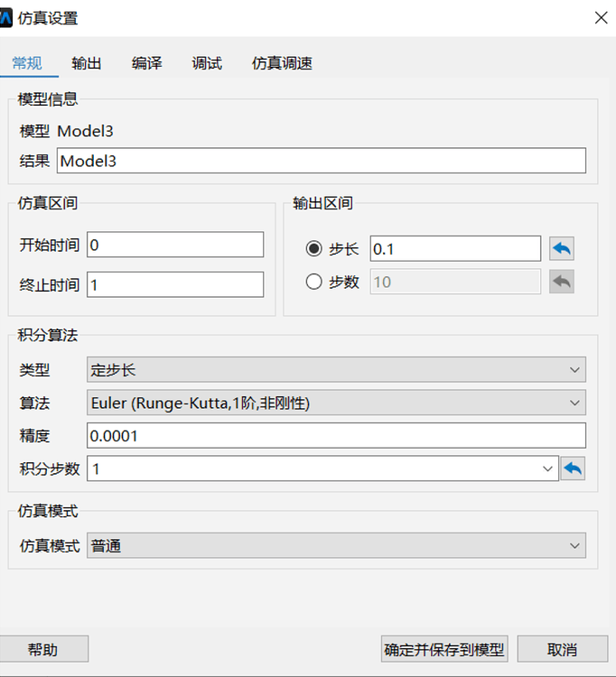Open the 类型 dropdown showing 定步长
The image size is (616, 677).
tap(336, 369)
